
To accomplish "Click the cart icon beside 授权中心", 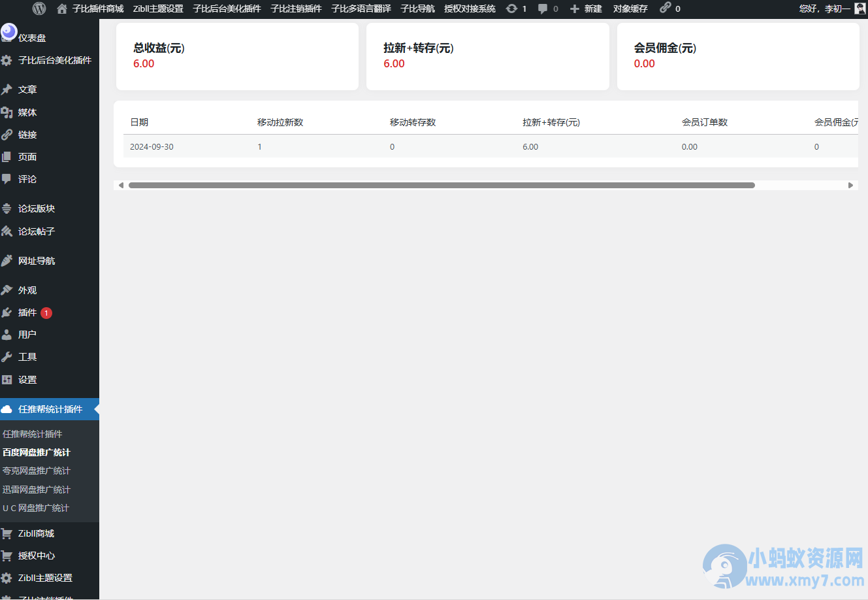I will (x=7, y=556).
